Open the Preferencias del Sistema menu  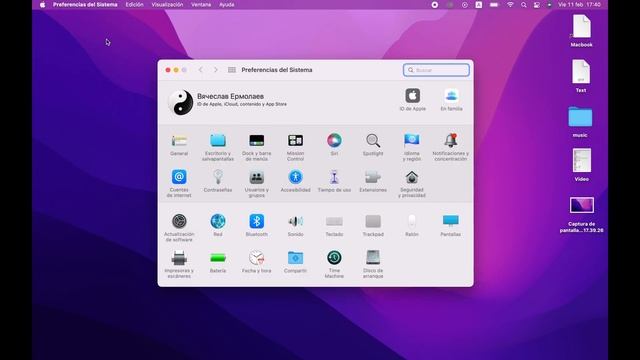(x=85, y=4)
